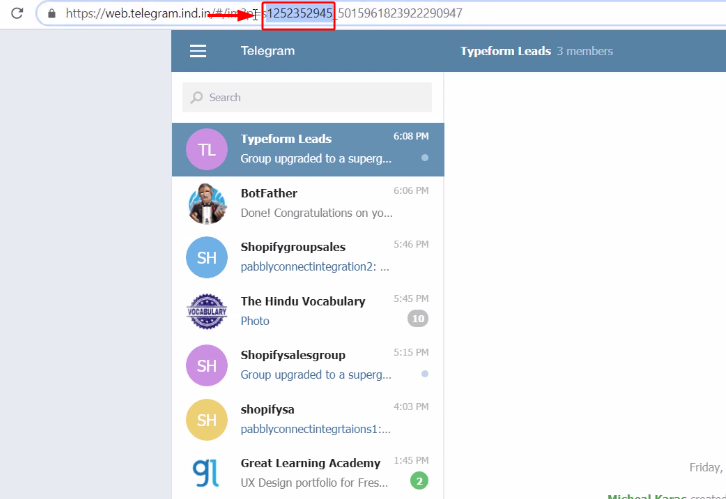Screen dimensions: 726x499
Task: Click the padlock site info icon
Action: pos(52,13)
